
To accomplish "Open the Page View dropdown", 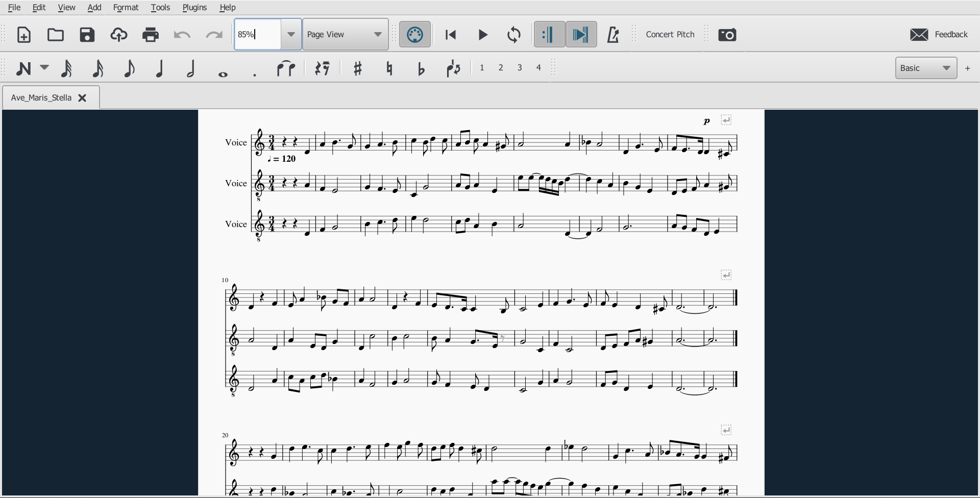I will click(346, 34).
